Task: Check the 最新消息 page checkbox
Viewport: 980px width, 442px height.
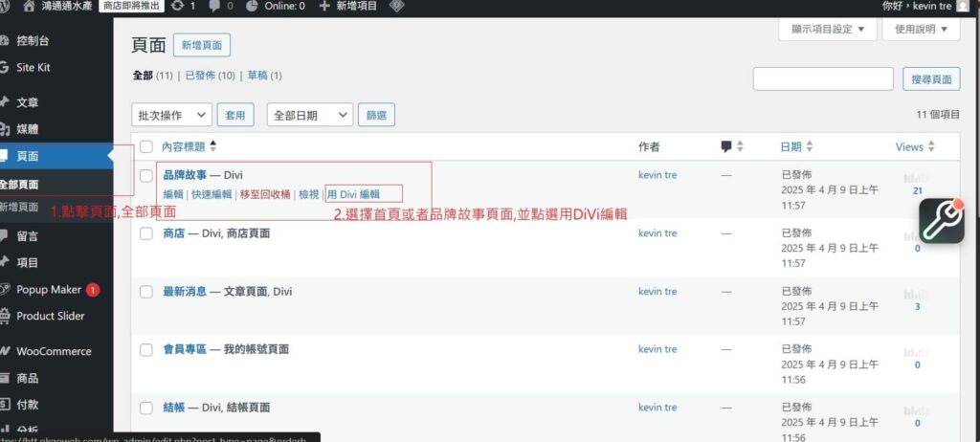Action: pos(146,292)
